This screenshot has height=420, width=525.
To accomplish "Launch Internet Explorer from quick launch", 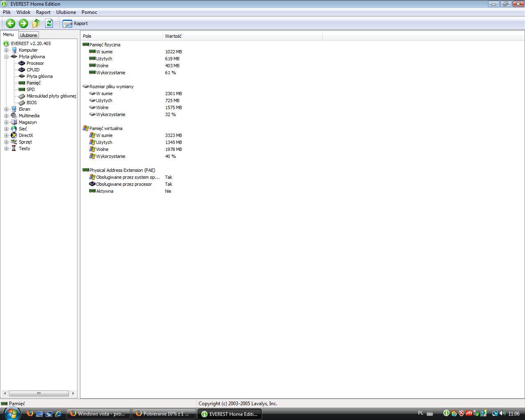I will pos(58,414).
